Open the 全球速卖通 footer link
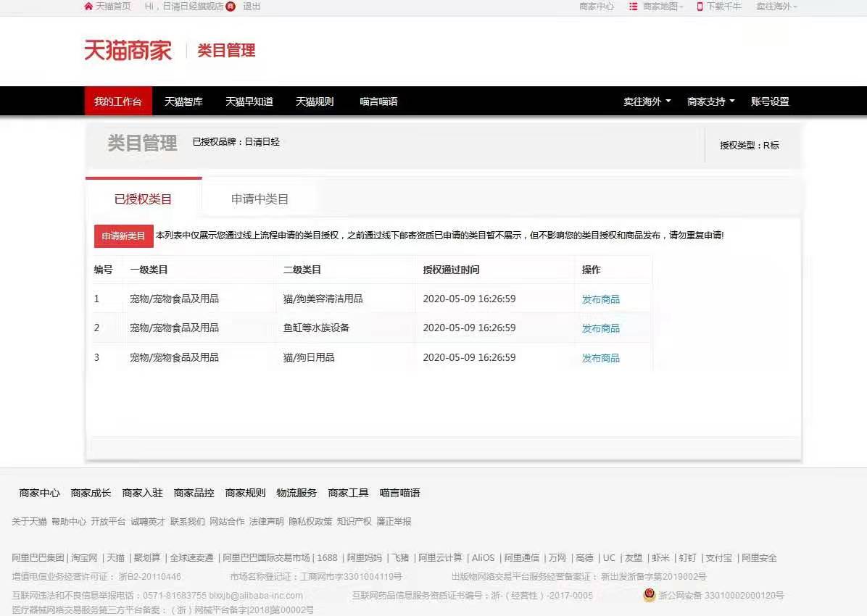Screen dimensions: 867x616 click(192, 558)
